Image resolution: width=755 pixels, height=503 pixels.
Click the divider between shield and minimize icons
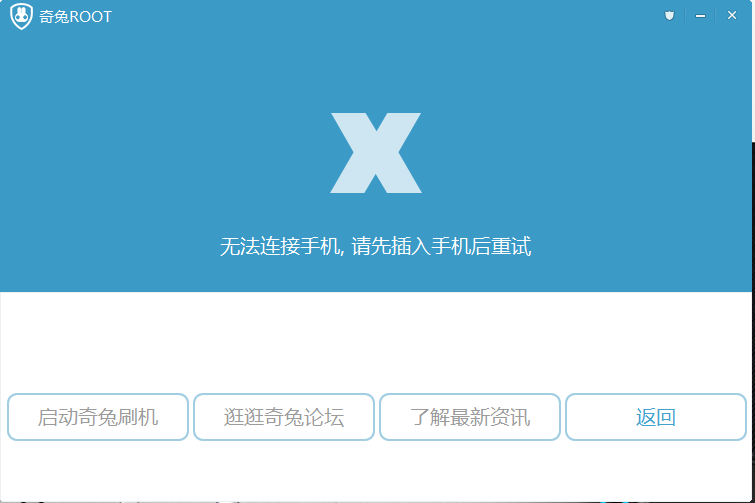tap(685, 16)
